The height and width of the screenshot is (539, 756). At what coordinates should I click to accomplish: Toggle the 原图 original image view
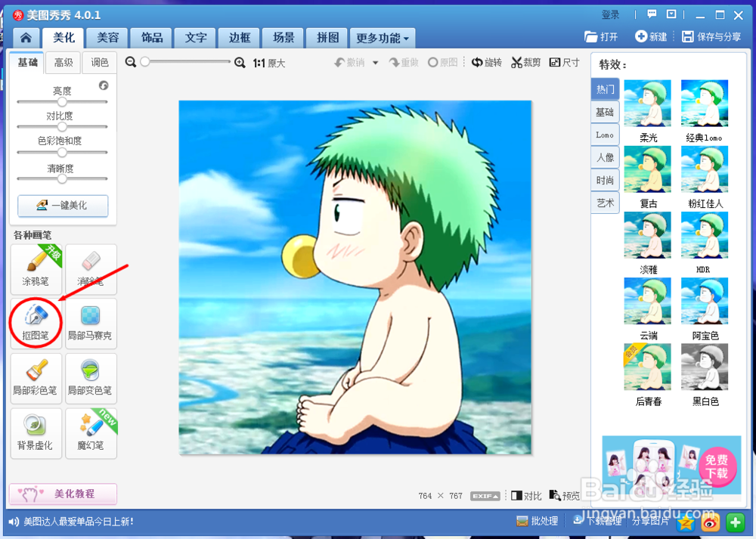442,62
